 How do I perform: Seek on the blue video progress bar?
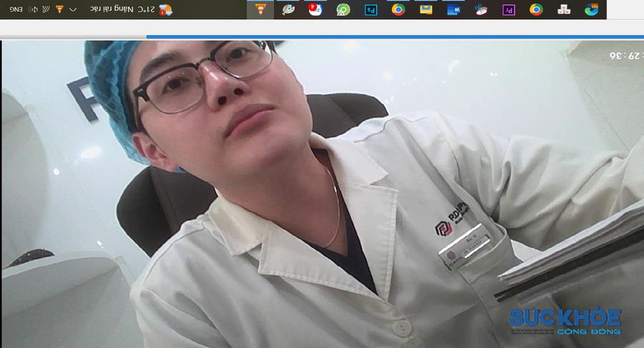[x=395, y=37]
